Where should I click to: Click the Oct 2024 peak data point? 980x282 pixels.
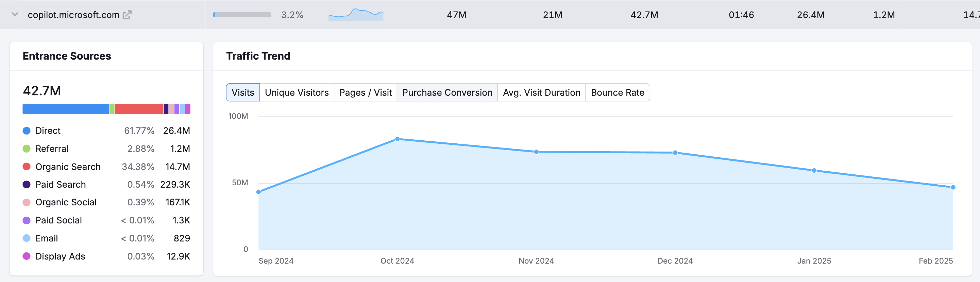coord(397,139)
